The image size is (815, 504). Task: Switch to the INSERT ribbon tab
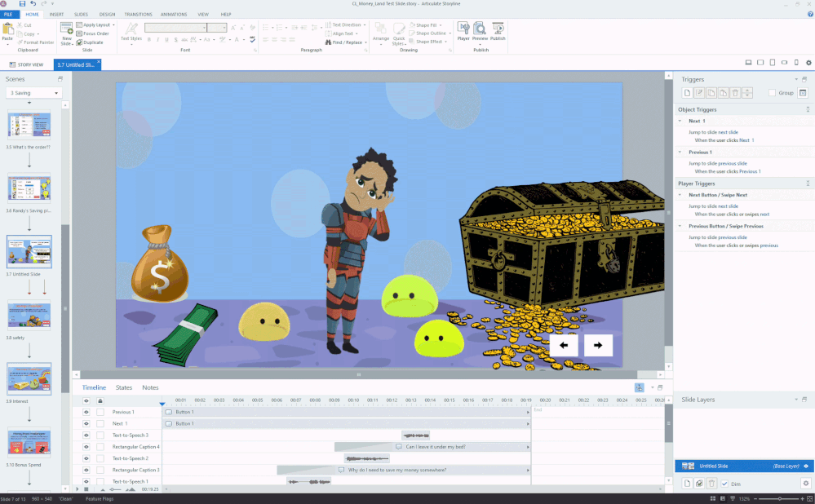[x=56, y=15]
